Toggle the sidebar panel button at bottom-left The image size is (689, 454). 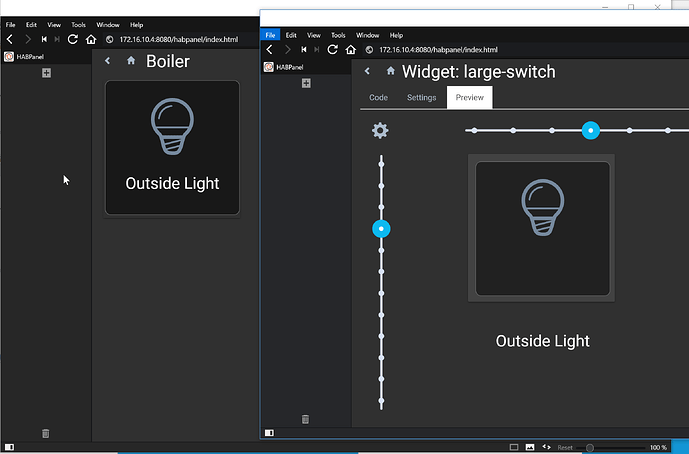(269, 433)
